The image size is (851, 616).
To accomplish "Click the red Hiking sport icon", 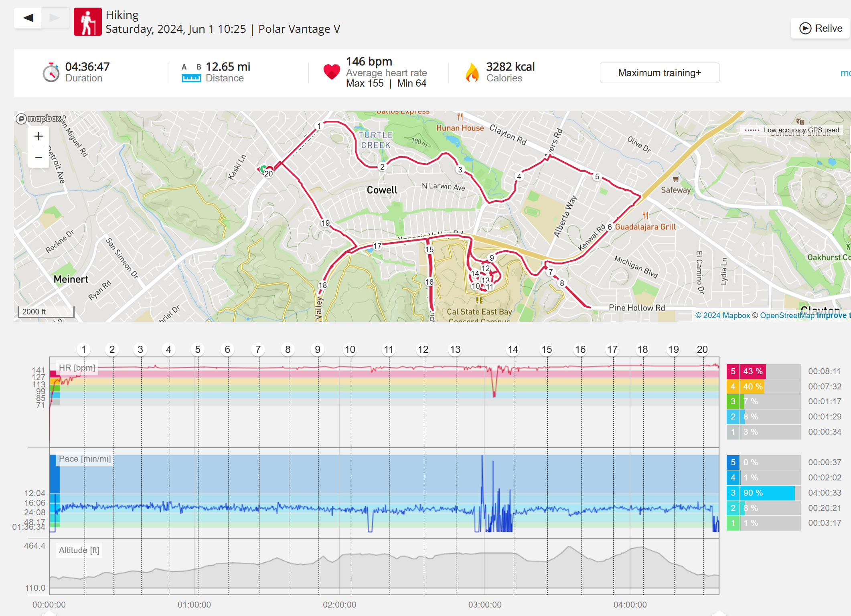I will point(87,22).
